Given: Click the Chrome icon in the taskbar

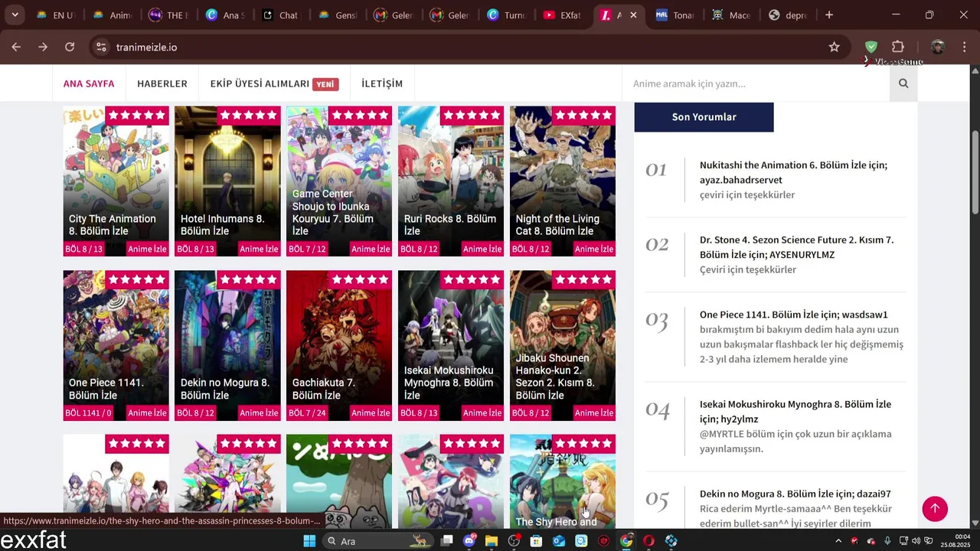Looking at the screenshot, I should tap(626, 541).
